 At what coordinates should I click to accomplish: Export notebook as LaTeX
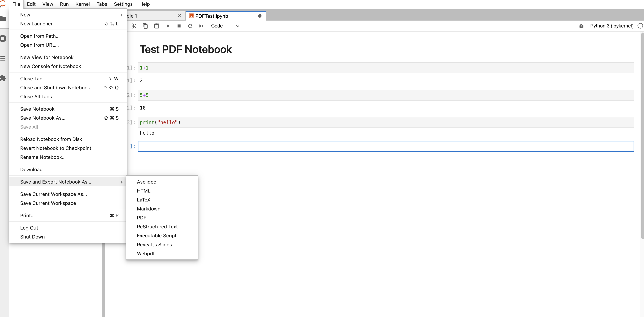pyautogui.click(x=162, y=200)
